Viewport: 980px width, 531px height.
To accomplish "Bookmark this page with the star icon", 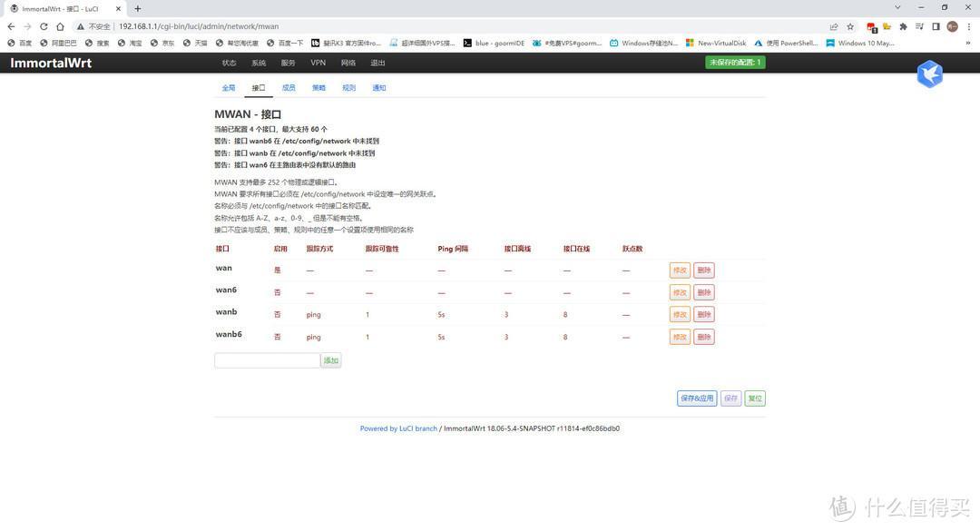I will point(850,26).
